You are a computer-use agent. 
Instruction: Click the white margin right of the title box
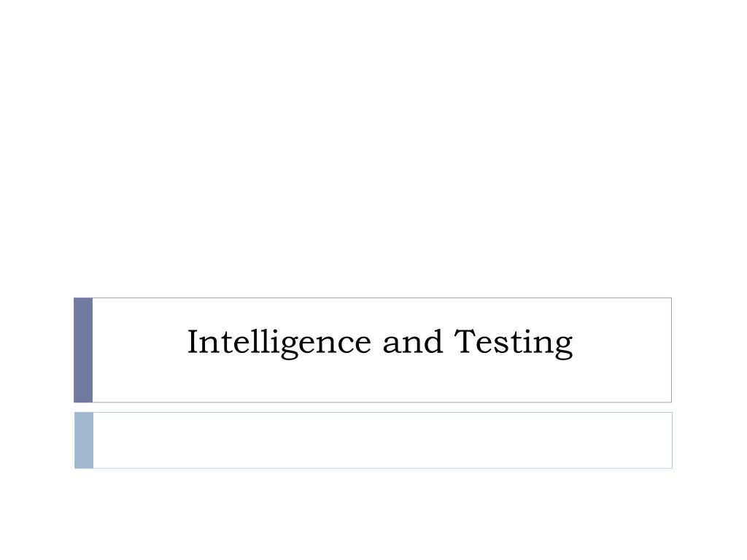coord(709,350)
